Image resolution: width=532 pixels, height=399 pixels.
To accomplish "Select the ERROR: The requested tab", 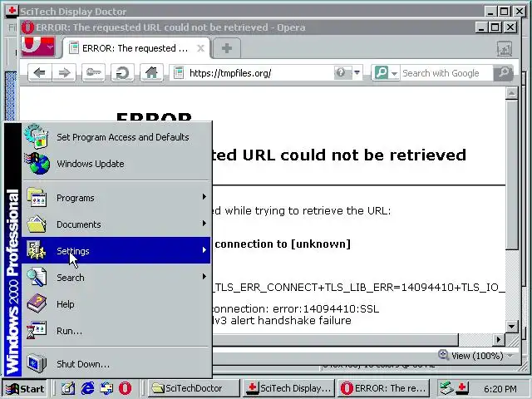I will 135,48.
